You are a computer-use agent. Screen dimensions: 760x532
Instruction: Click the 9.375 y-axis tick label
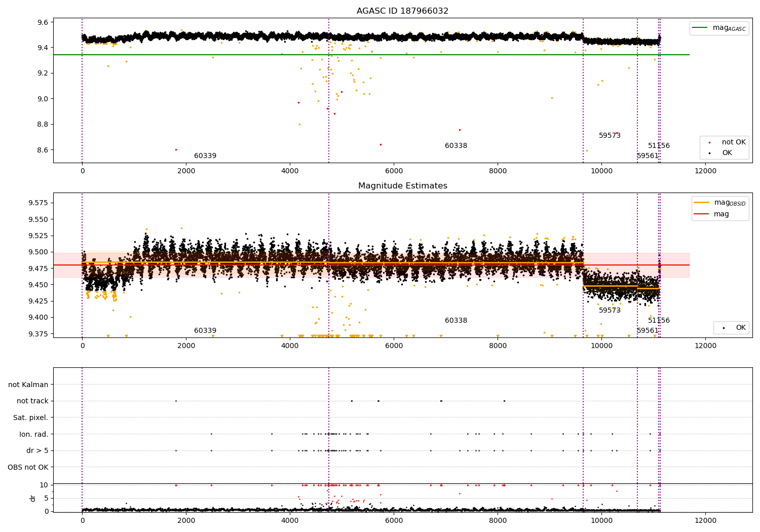click(39, 334)
